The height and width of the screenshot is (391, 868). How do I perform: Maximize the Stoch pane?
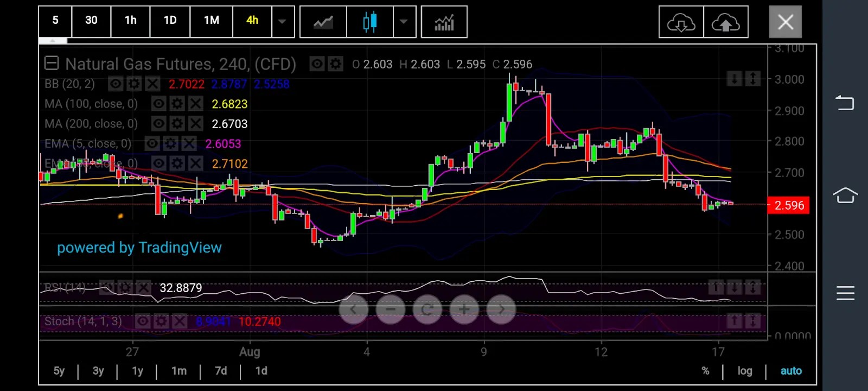[x=753, y=321]
